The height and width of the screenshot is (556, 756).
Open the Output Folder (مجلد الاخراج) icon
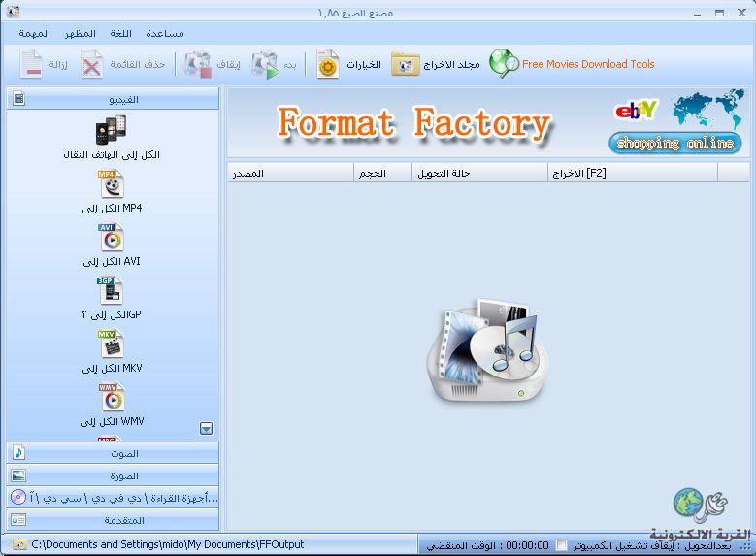tap(405, 64)
